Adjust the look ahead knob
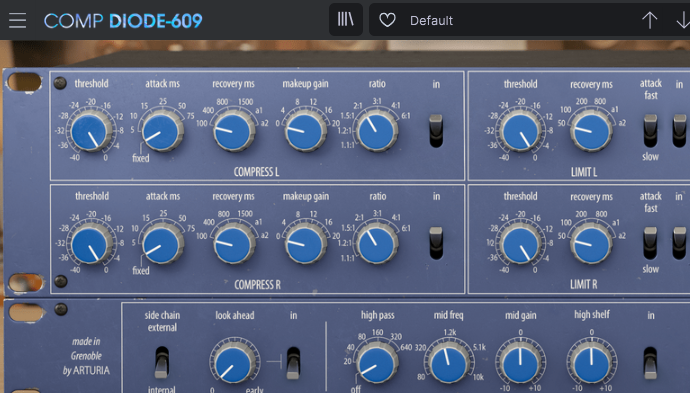690x393 pixels. [x=233, y=363]
